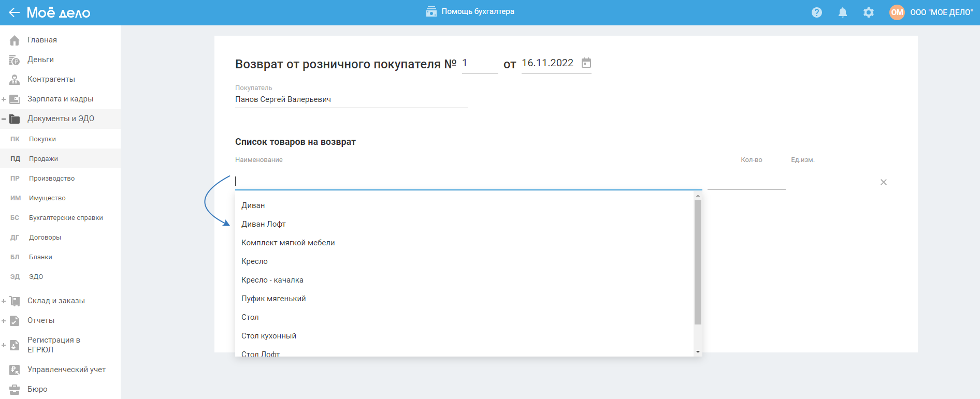Viewport: 980px width, 399px height.
Task: Remove the product row with the X
Action: 884,182
